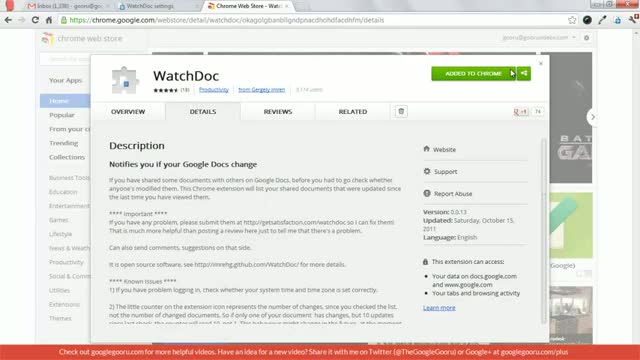This screenshot has height=360, width=640.
Task: Open the Games category in the sidebar
Action: pyautogui.click(x=59, y=220)
